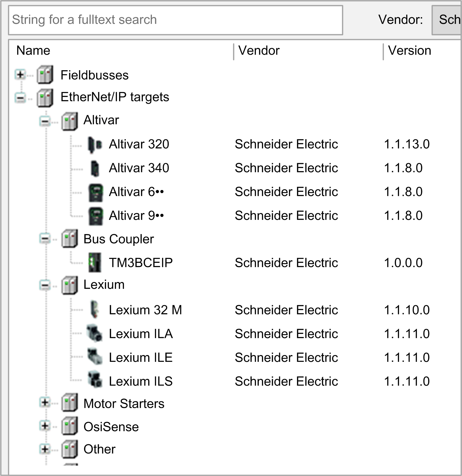This screenshot has height=476, width=462.
Task: Sort by the Name column header
Action: (x=33, y=51)
